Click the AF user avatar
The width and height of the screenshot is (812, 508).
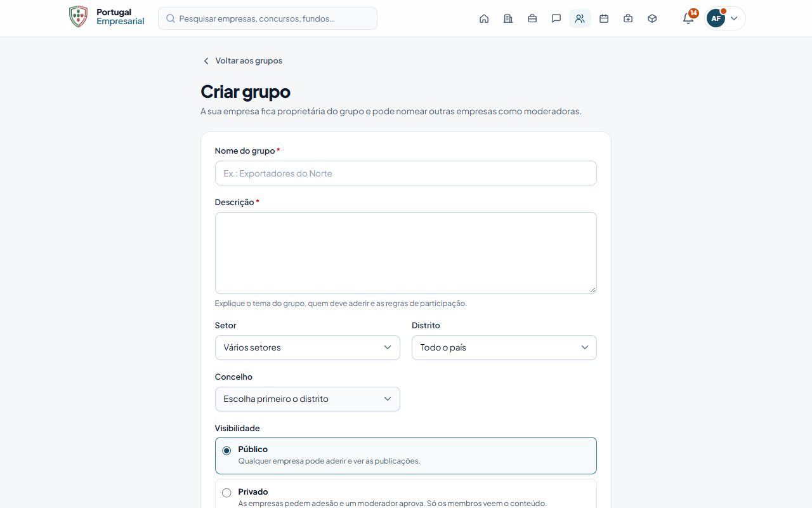(x=716, y=18)
